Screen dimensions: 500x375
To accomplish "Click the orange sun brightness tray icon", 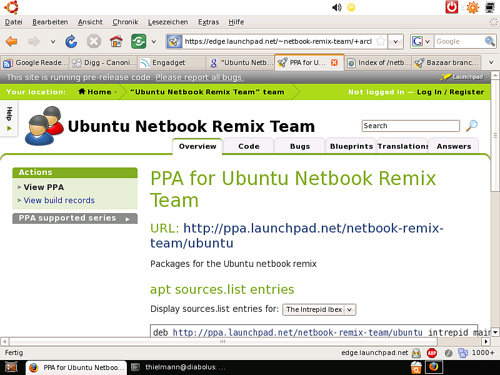I will click(472, 7).
